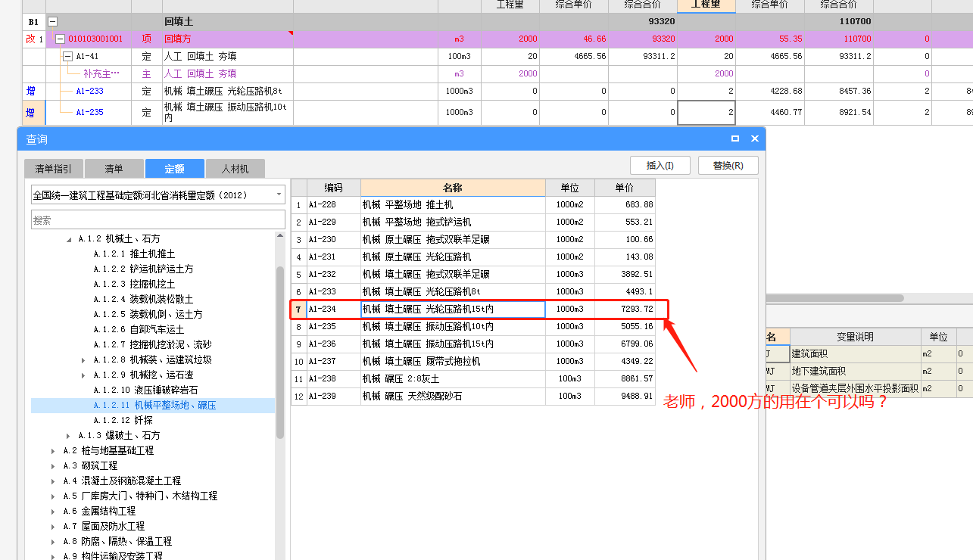Collapse the A1-41 quota row
Image resolution: width=973 pixels, height=560 pixels.
tap(67, 56)
